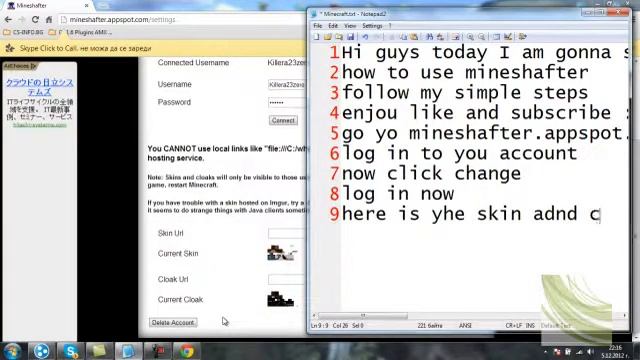Click the Open file icon in Notepad2 toolbar

328,37
